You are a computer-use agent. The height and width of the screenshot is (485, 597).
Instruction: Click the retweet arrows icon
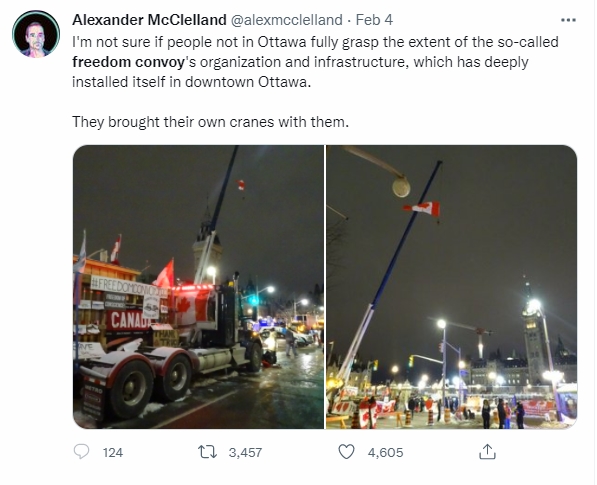coord(207,452)
